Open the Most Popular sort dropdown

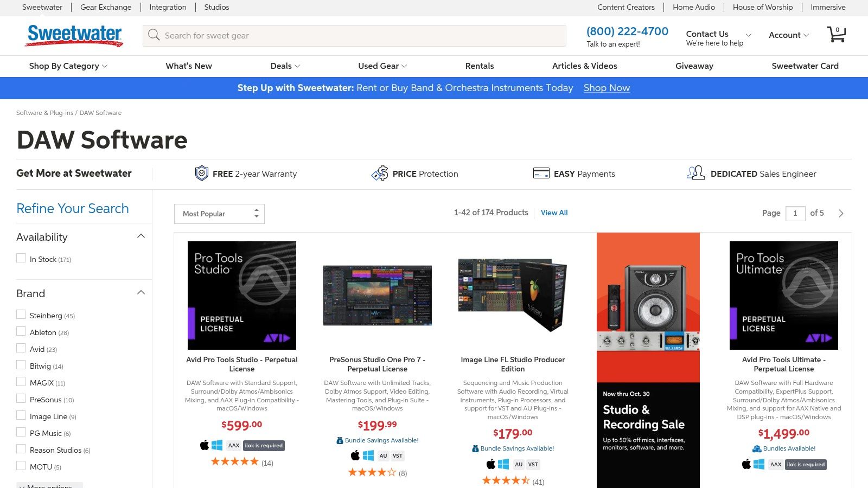tap(219, 214)
